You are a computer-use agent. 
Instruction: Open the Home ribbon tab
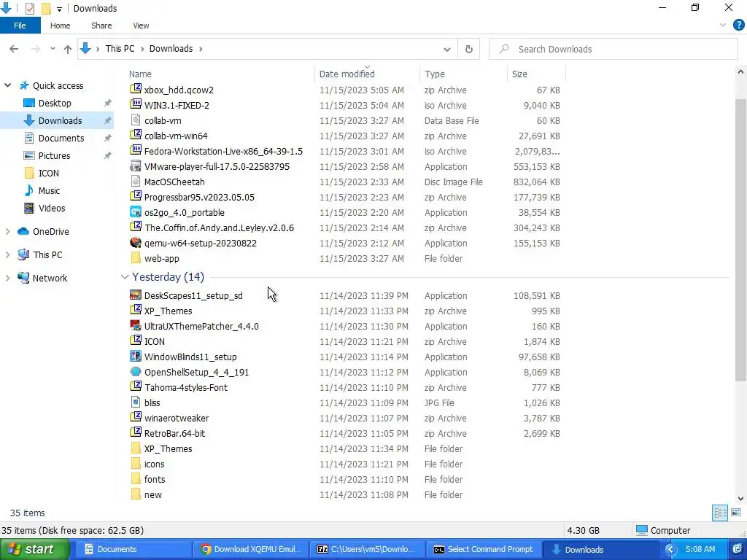click(60, 26)
